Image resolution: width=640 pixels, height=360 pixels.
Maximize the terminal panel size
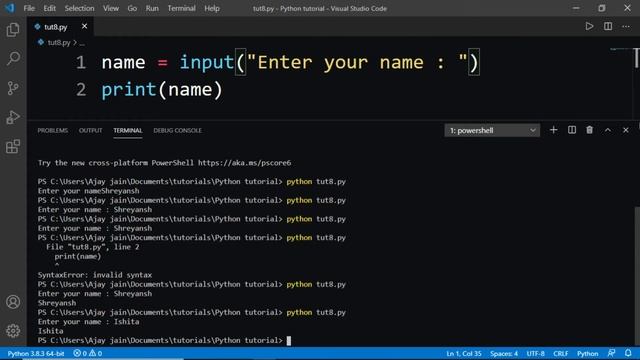pos(608,130)
